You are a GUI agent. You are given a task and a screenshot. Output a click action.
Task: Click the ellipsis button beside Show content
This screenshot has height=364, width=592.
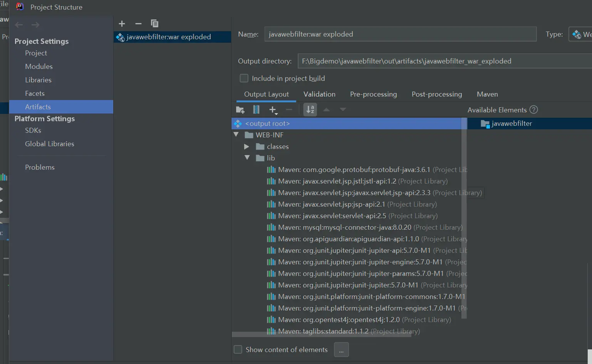[341, 350]
